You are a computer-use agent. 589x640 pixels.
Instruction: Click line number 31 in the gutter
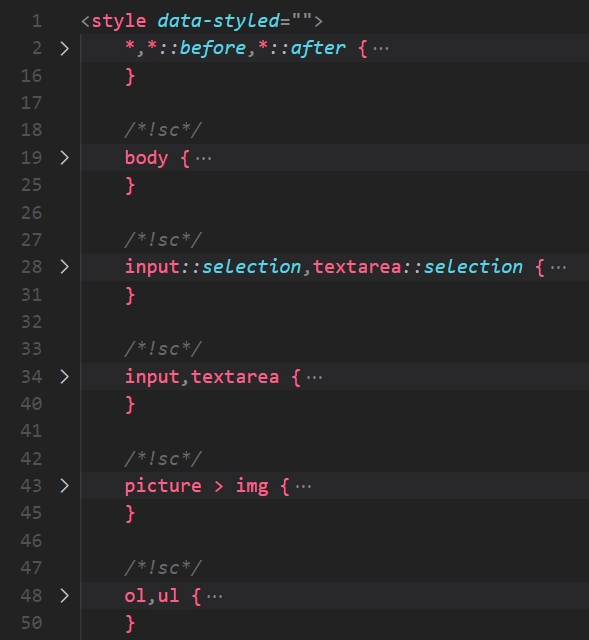(31, 295)
